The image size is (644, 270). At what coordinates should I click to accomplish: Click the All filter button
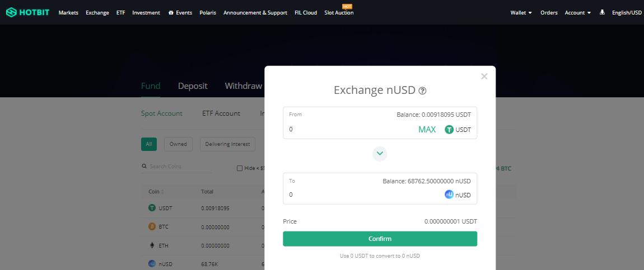click(x=148, y=144)
